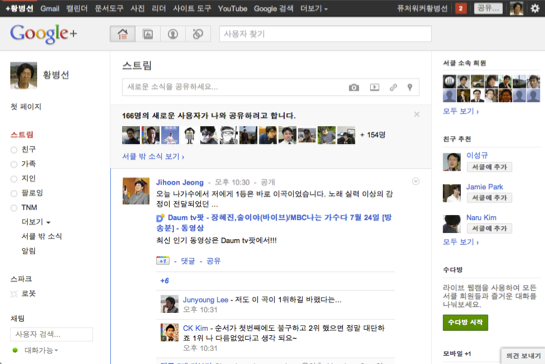Open 사진 from the top bar

click(x=137, y=8)
